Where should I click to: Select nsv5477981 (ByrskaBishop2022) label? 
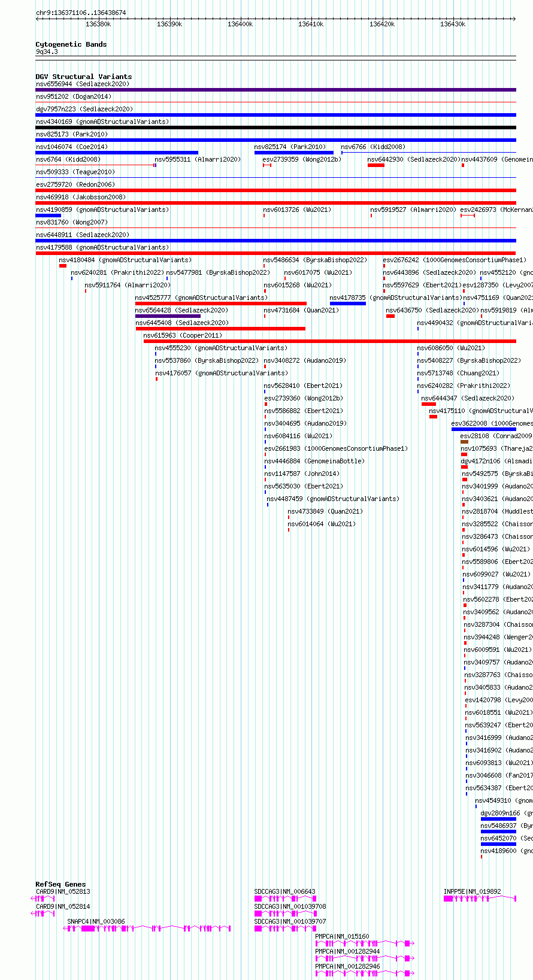(218, 272)
